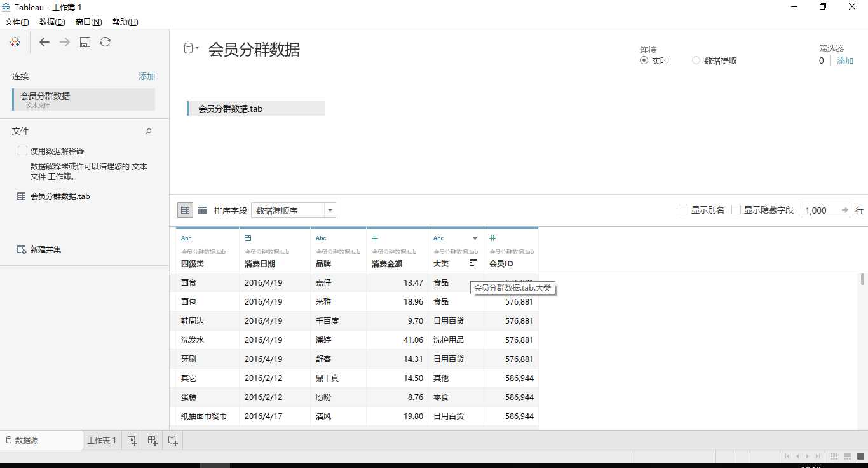Enable the 使用数据解释器 checkbox
The height and width of the screenshot is (468, 868).
tap(22, 151)
